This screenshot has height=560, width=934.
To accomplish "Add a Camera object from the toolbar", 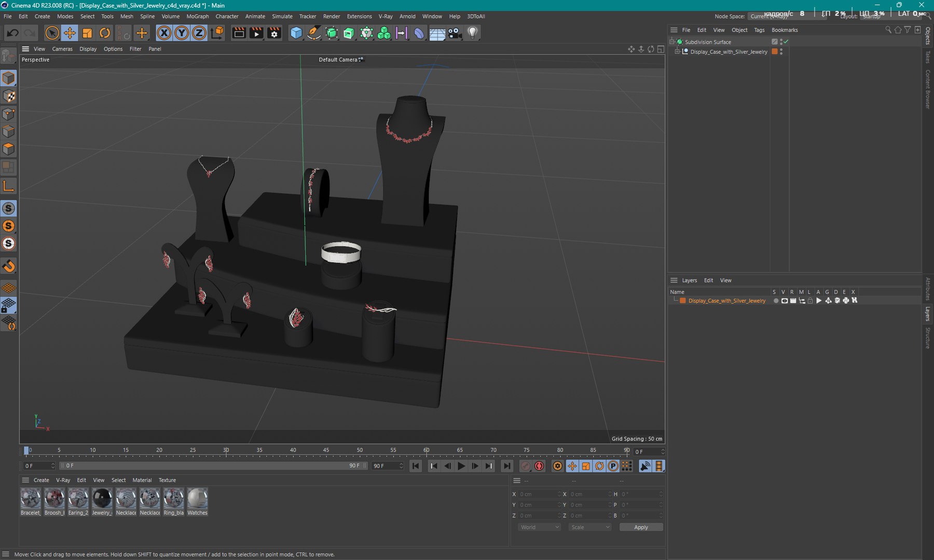I will 455,33.
